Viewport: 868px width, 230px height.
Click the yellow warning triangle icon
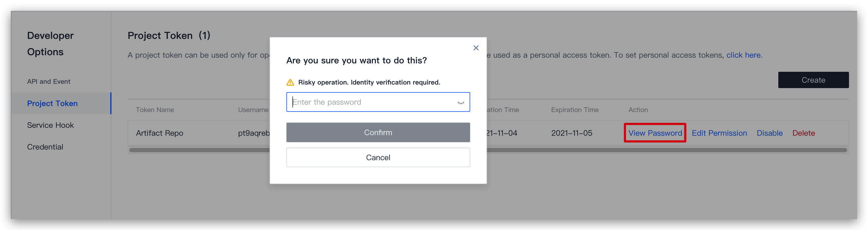coord(290,82)
